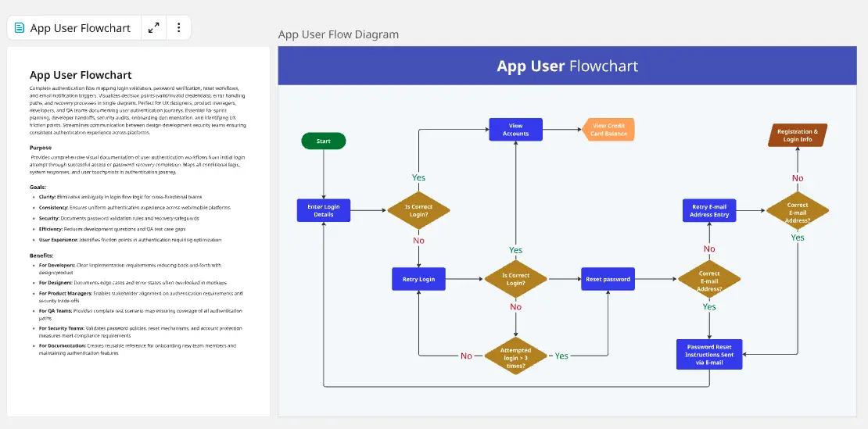The height and width of the screenshot is (429, 868).
Task: Click the green Start node
Action: 323,141
